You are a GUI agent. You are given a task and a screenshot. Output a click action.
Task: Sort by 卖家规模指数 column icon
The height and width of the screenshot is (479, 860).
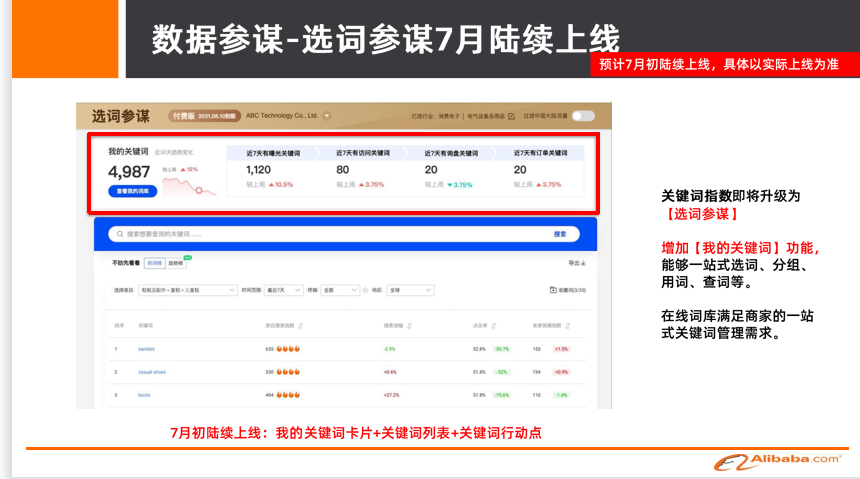(x=571, y=325)
